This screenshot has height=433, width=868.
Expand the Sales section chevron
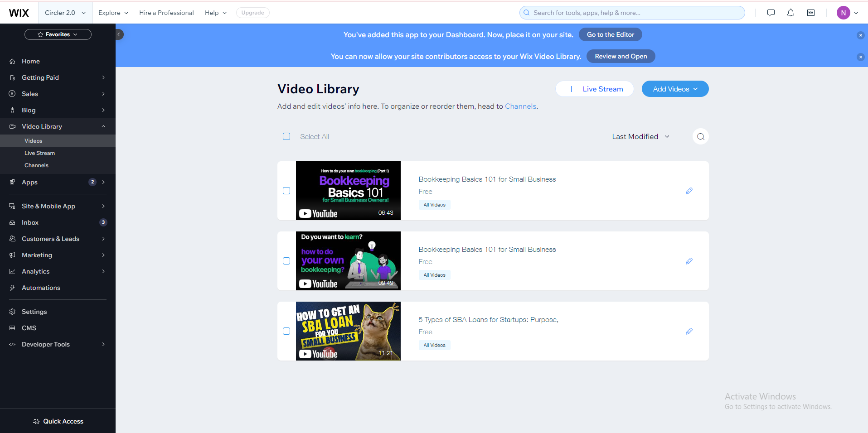103,94
